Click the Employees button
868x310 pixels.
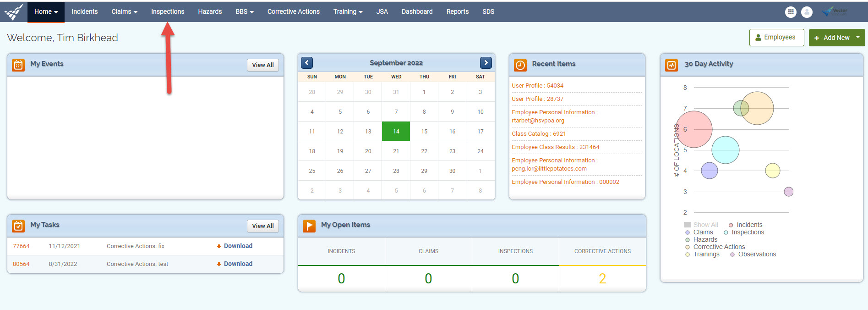click(x=776, y=38)
